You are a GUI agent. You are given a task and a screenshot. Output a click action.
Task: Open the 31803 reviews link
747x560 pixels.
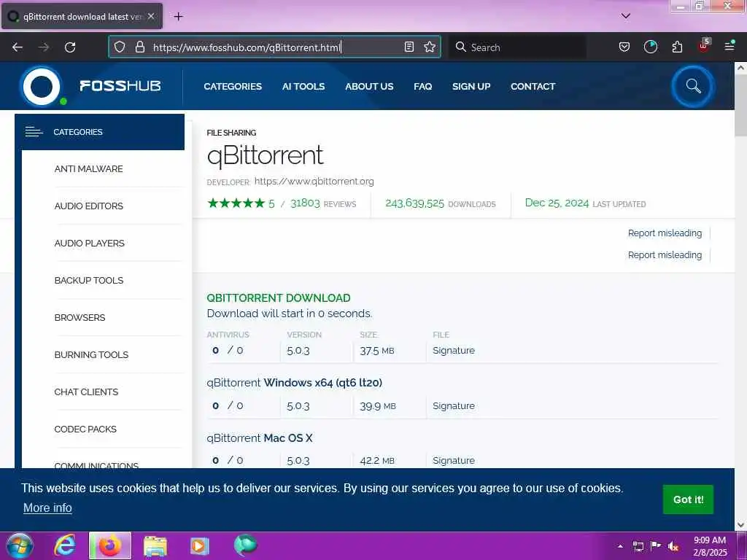click(323, 203)
